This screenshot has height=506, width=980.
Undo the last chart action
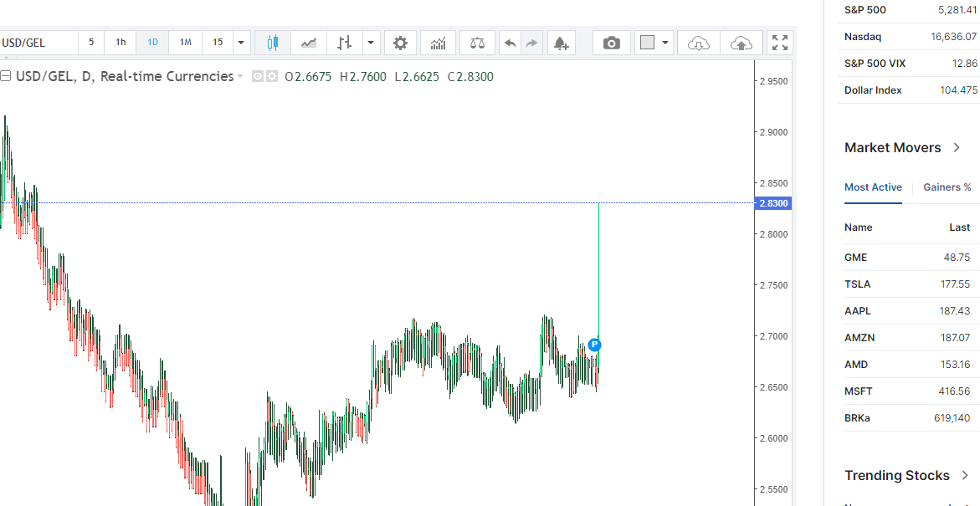510,43
